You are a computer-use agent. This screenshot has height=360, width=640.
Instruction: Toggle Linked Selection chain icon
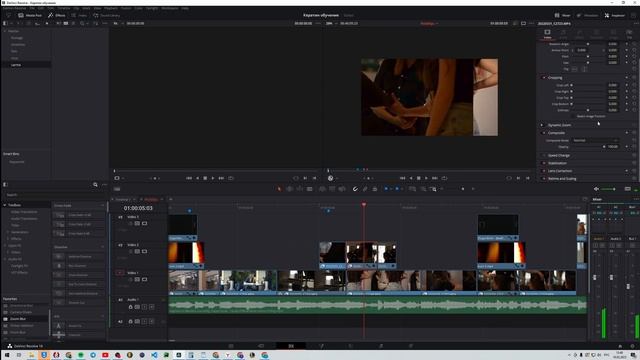[x=365, y=189]
